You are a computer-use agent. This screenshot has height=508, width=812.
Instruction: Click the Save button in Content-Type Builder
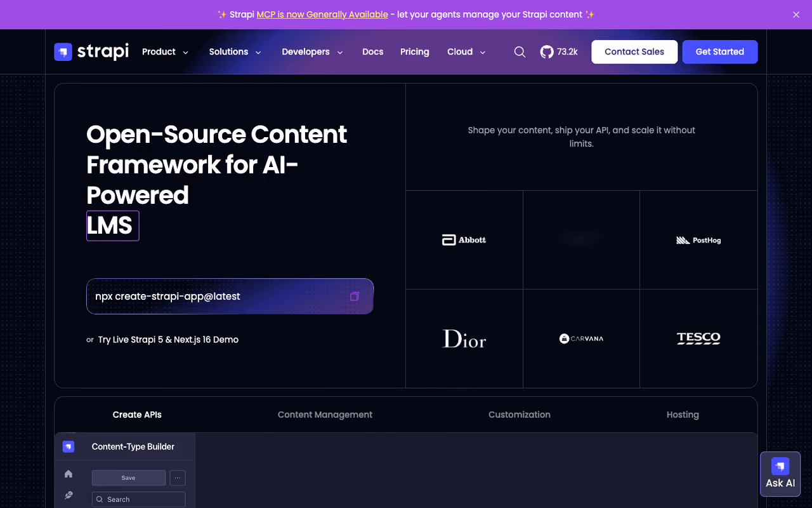(128, 478)
